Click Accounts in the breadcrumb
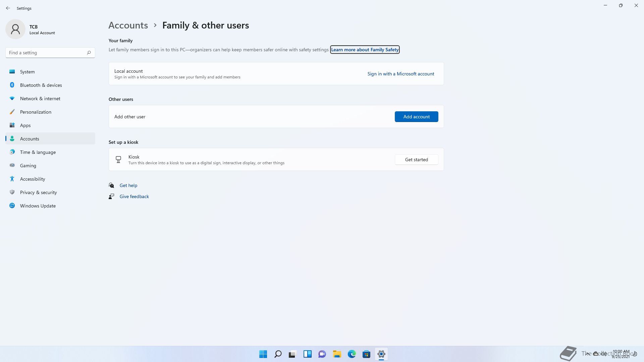 [128, 25]
